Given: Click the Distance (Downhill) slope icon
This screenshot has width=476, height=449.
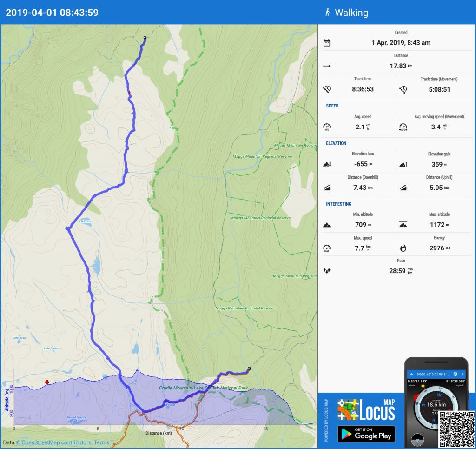Looking at the screenshot, I should (327, 188).
